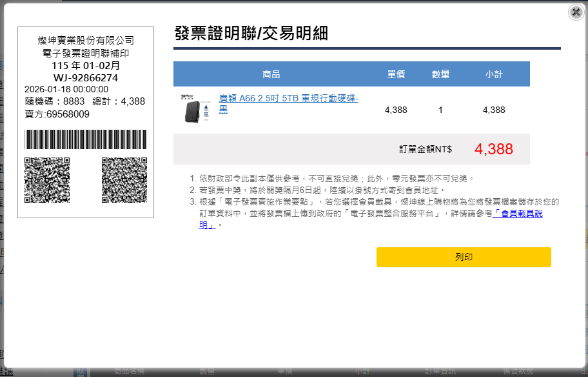This screenshot has width=588, height=377.
Task: Click the portable hard drive product thumbnail
Action: [195, 110]
